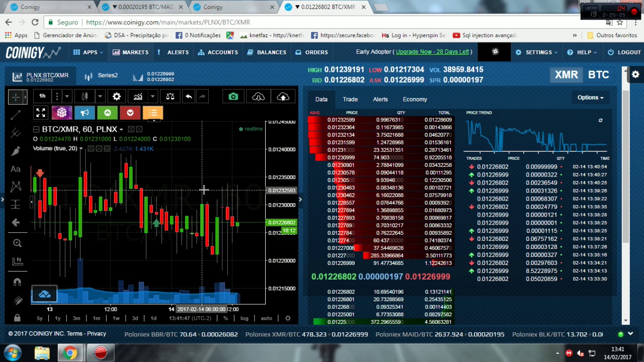Open the ORDERS menu item

tap(311, 52)
